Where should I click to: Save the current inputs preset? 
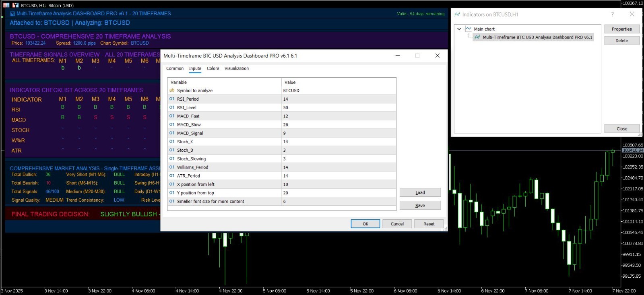[x=420, y=205]
